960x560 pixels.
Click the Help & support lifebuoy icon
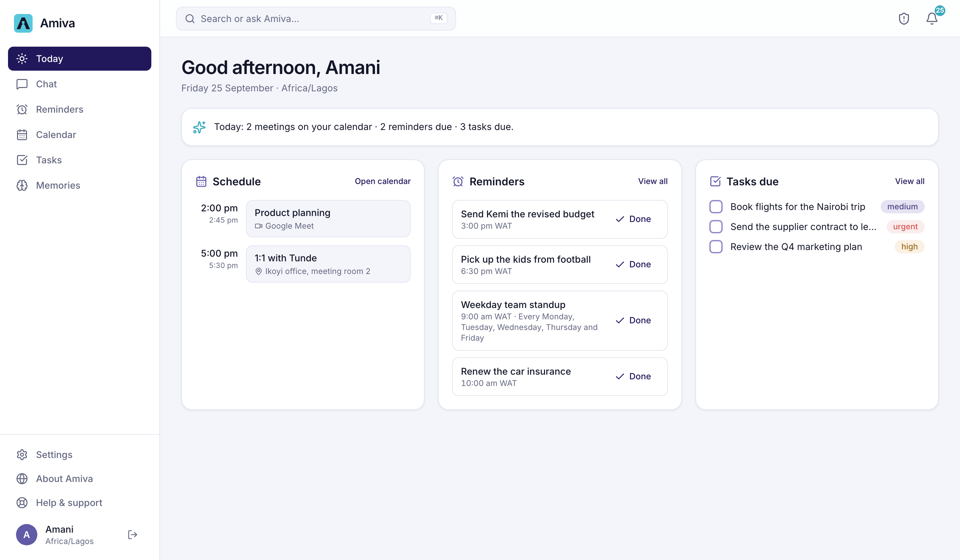pos(22,502)
